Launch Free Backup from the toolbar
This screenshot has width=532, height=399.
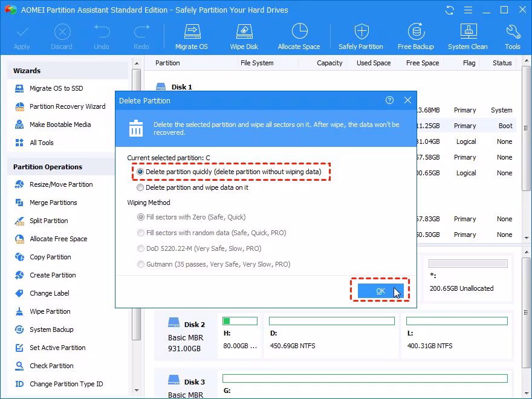[416, 37]
